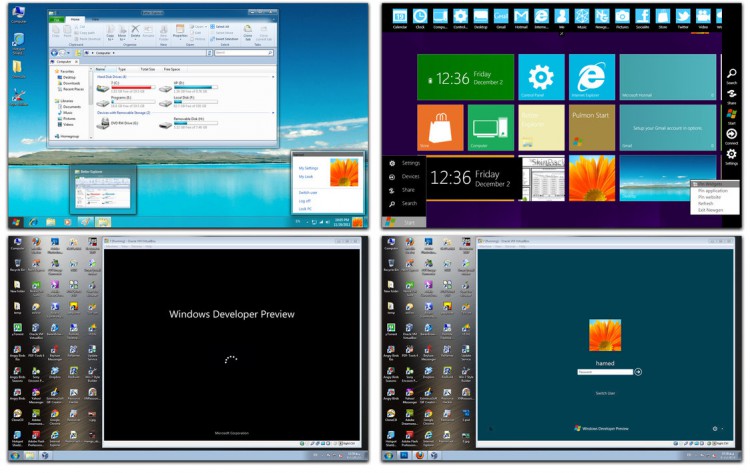This screenshot has height=473, width=750.
Task: Open the blue Internet Explorer tile
Action: (x=592, y=77)
